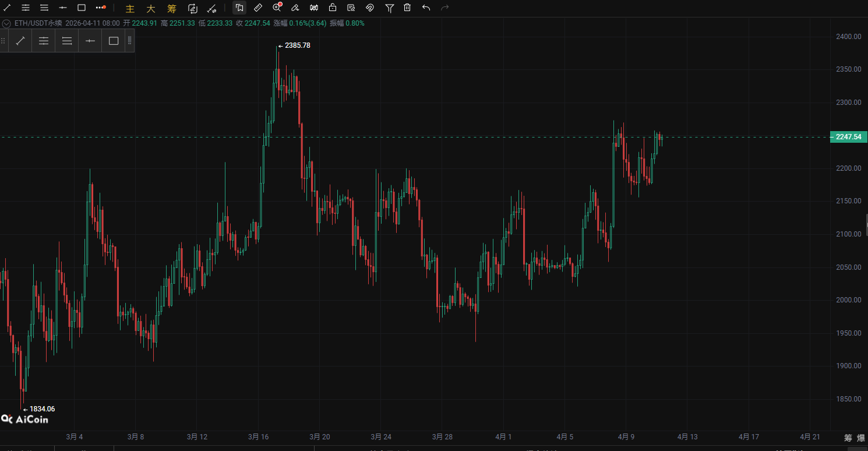The width and height of the screenshot is (868, 451).
Task: Click the candlestick bars icon
Action: tap(314, 8)
